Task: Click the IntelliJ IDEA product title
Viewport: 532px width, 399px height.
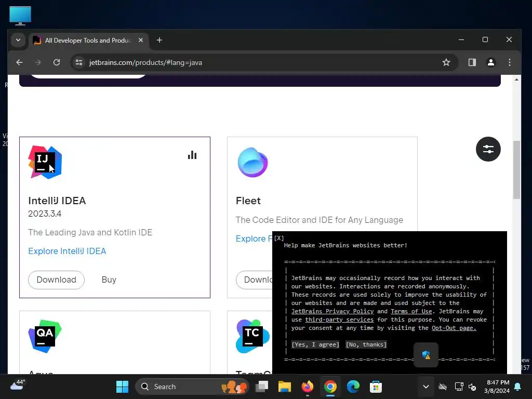Action: point(57,201)
